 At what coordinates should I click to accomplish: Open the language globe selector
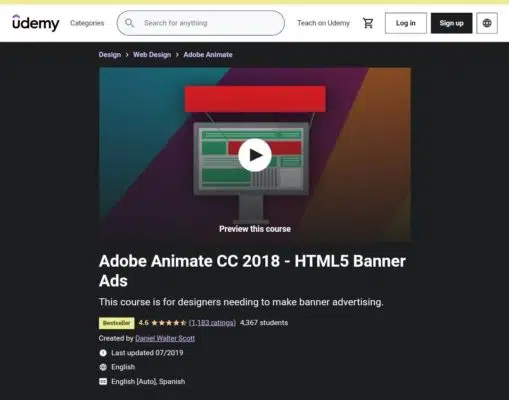coord(487,23)
